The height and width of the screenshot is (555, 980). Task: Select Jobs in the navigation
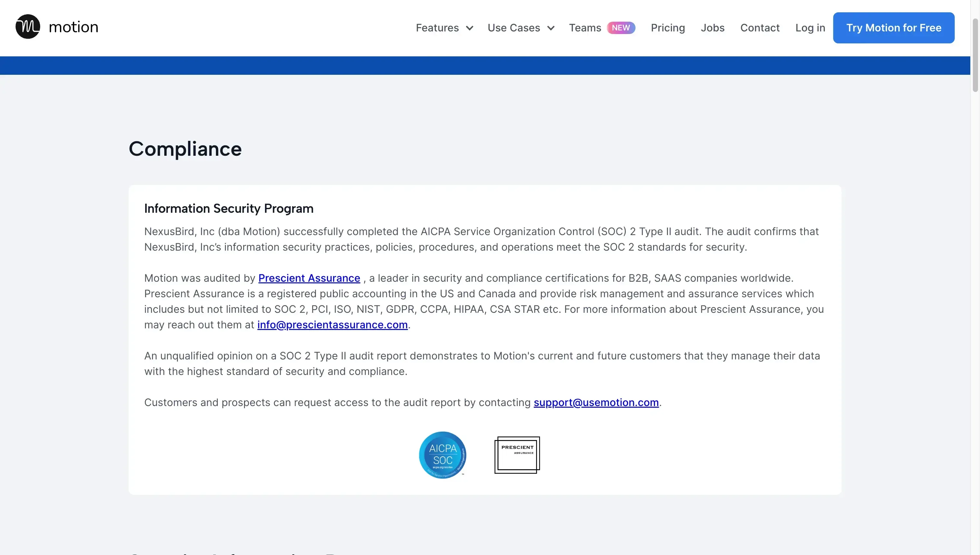pos(713,28)
